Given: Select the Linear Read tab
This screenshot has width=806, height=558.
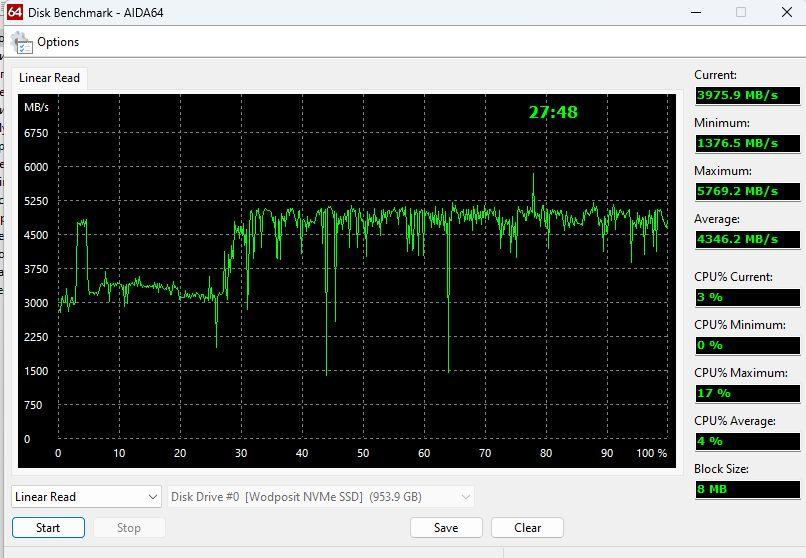Looking at the screenshot, I should coord(49,78).
